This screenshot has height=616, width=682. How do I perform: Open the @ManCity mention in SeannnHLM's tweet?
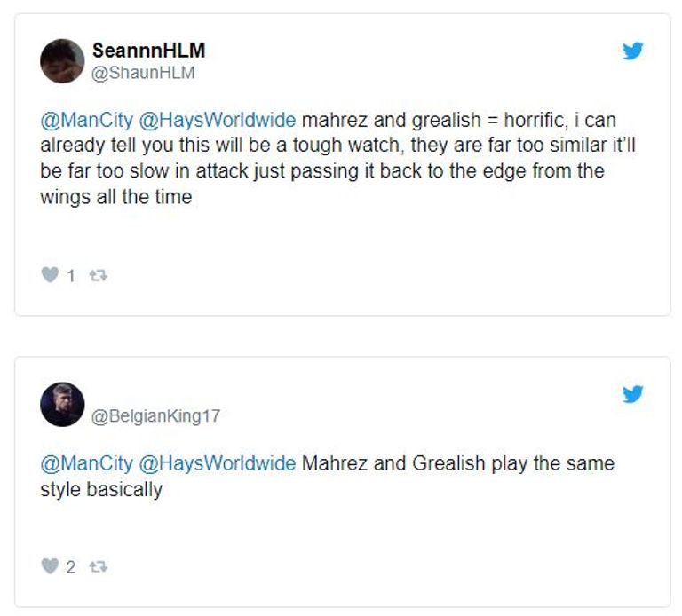pos(86,122)
